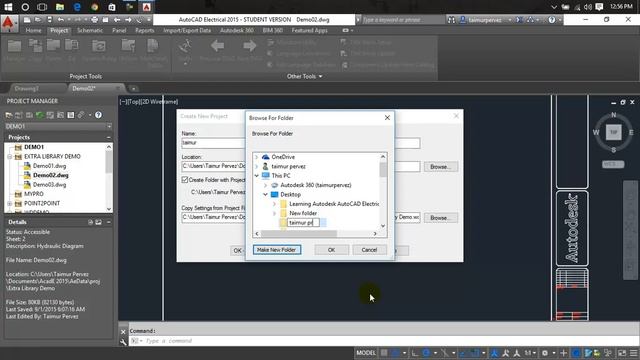Toggle Create Folder with Project checkbox
Image resolution: width=640 pixels, height=360 pixels.
185,180
